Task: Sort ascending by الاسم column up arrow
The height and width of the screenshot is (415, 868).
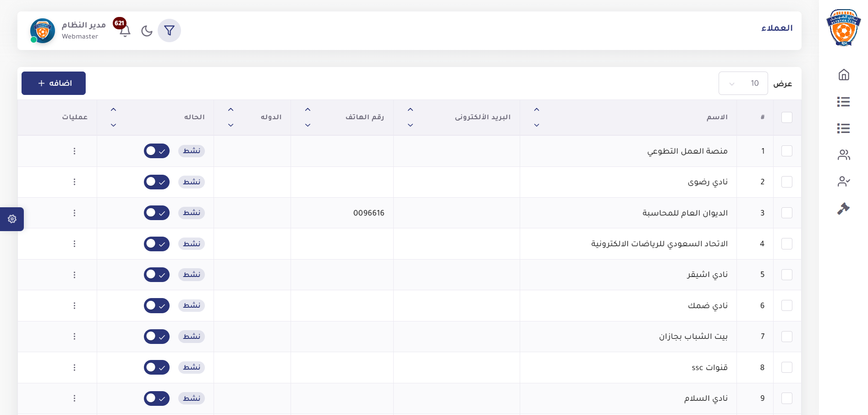Action: [x=537, y=110]
